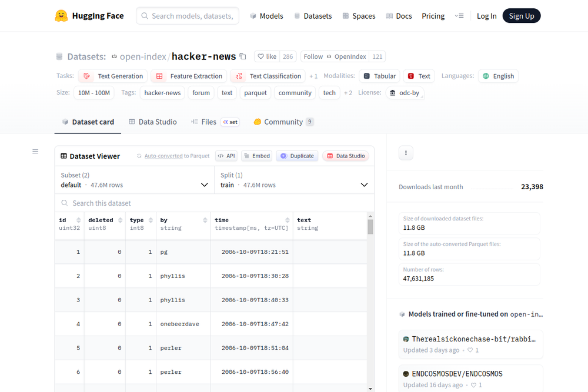588x392 pixels.
Task: Follow the OpenIndex organization
Action: coord(335,56)
